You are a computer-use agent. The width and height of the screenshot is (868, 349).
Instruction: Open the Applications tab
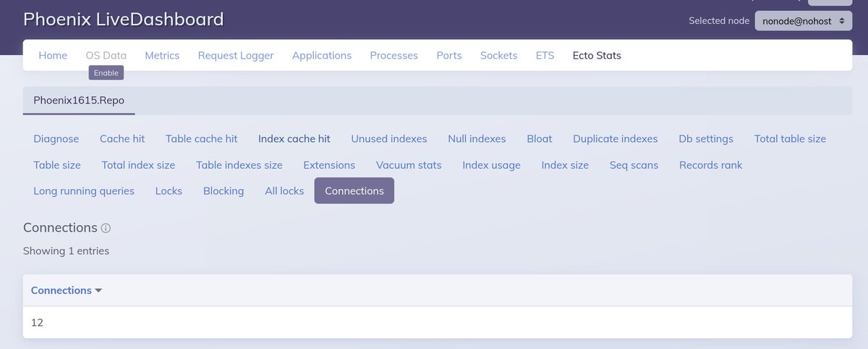[322, 55]
